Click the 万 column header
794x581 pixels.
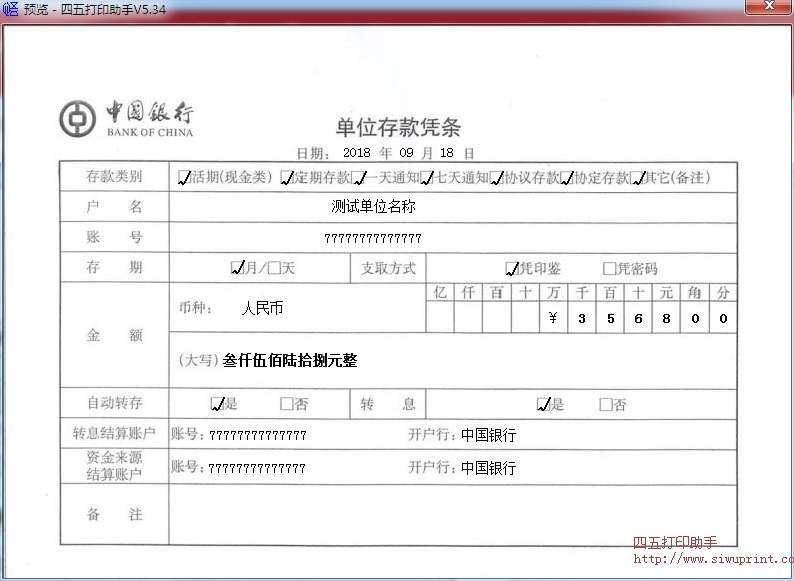(x=553, y=292)
